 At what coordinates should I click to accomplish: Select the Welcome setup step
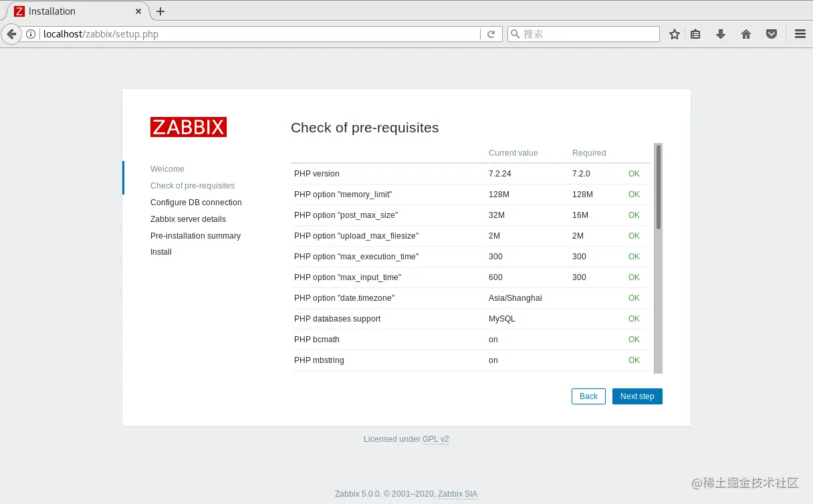click(x=167, y=169)
